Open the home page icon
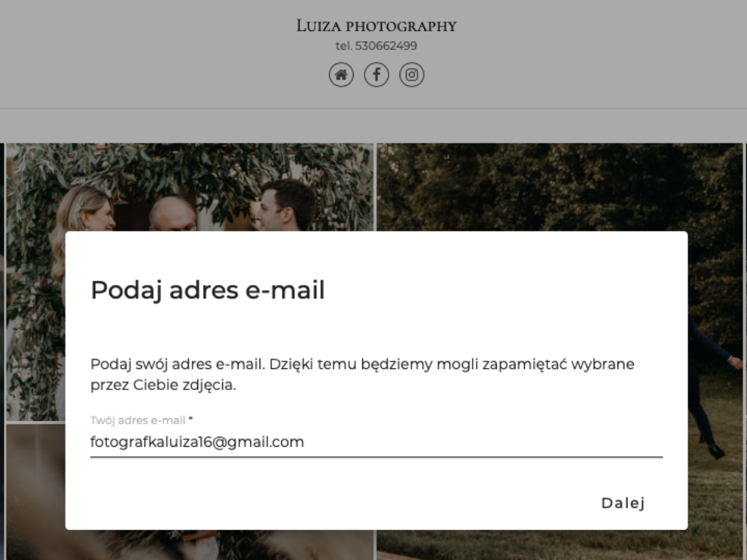The height and width of the screenshot is (560, 747). coord(341,75)
